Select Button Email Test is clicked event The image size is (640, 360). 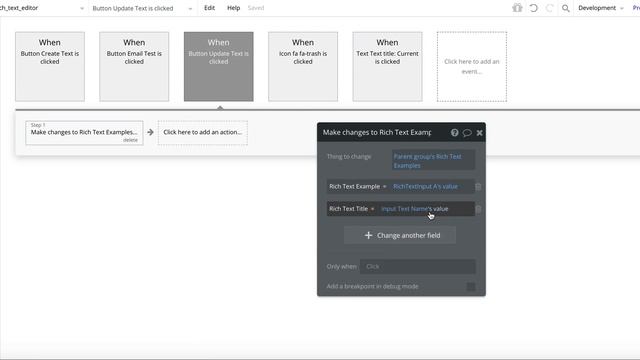pyautogui.click(x=134, y=67)
